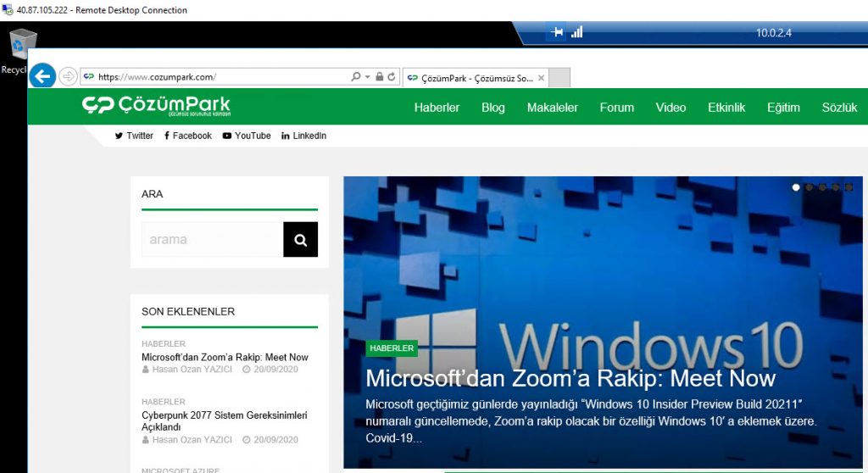Open the Video menu item
868x473 pixels.
coord(670,108)
